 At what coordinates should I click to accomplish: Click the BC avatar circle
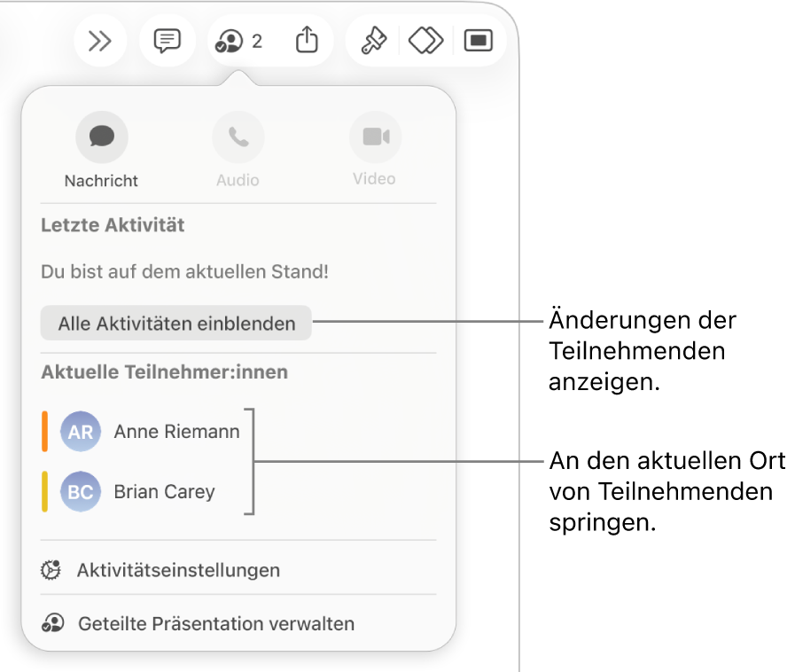81,491
